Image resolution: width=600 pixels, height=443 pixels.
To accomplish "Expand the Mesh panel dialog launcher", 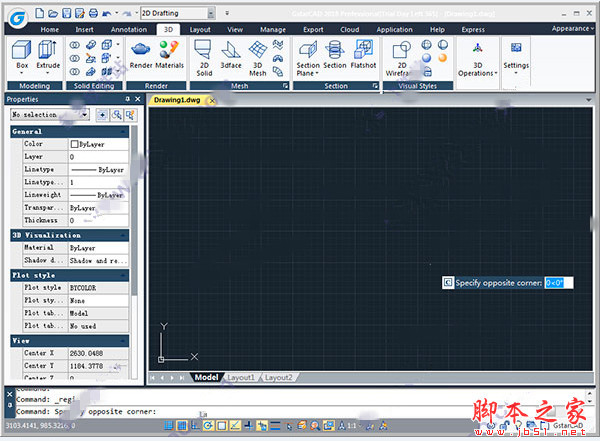I will (x=285, y=86).
